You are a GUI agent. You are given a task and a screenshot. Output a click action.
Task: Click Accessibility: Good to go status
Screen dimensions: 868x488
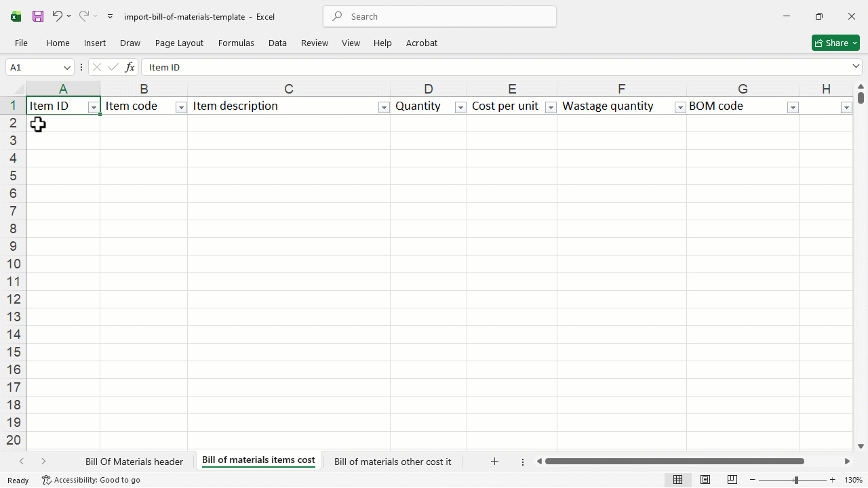(91, 480)
